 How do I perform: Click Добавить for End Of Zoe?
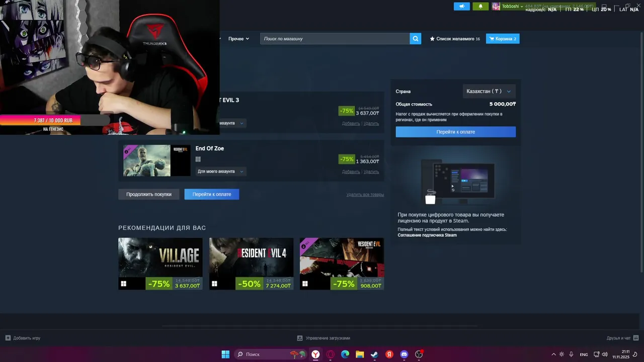click(x=351, y=171)
